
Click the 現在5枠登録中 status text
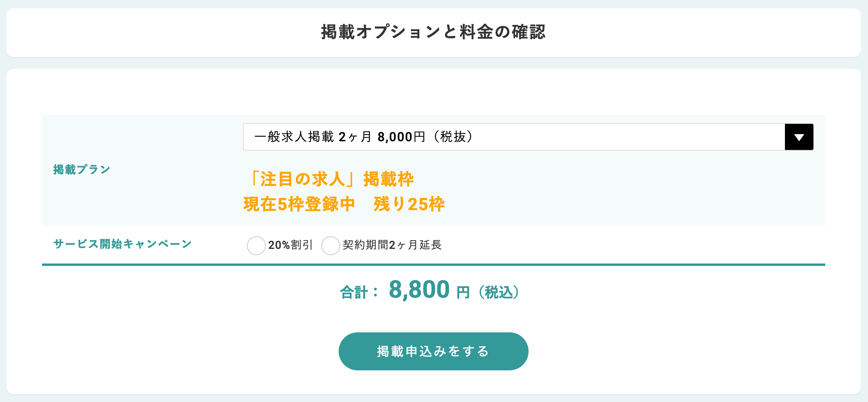coord(299,205)
